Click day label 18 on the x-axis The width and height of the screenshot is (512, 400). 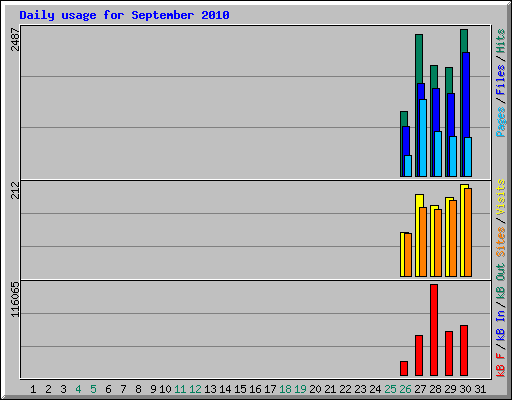pyautogui.click(x=285, y=389)
